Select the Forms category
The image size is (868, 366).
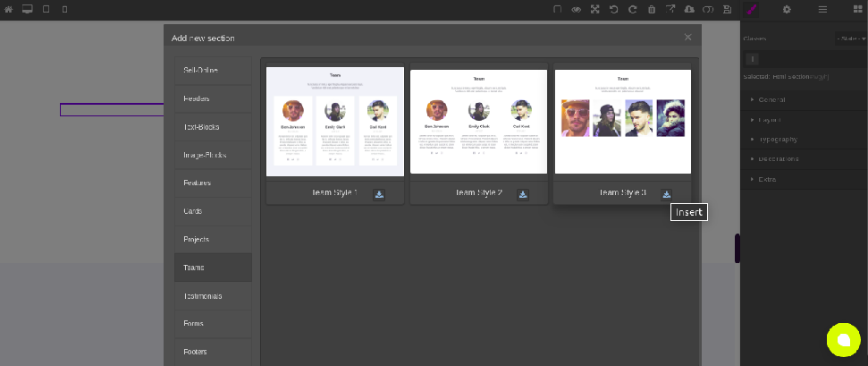tap(213, 324)
